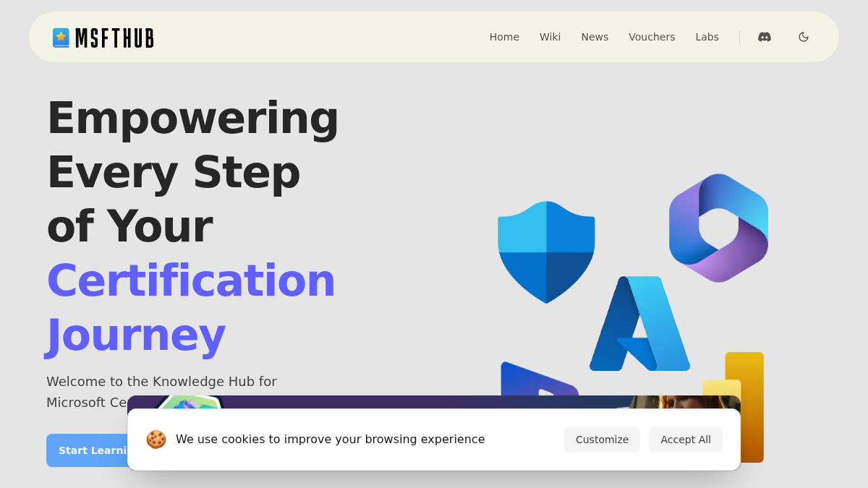The width and height of the screenshot is (868, 488).
Task: Click the "Certification Journey" heading text
Action: [191, 307]
